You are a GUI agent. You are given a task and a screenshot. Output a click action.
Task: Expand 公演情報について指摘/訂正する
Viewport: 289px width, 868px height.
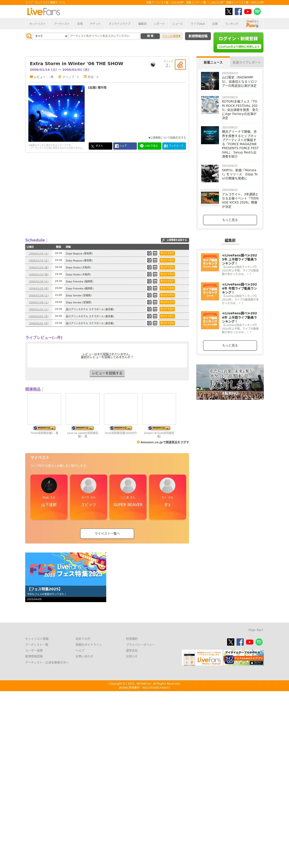pos(167,138)
